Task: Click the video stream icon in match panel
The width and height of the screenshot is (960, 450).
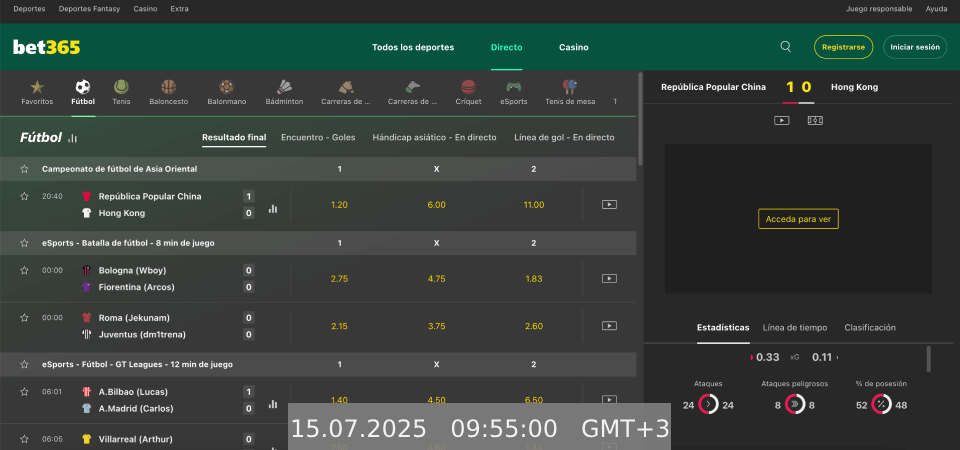Action: (782, 121)
